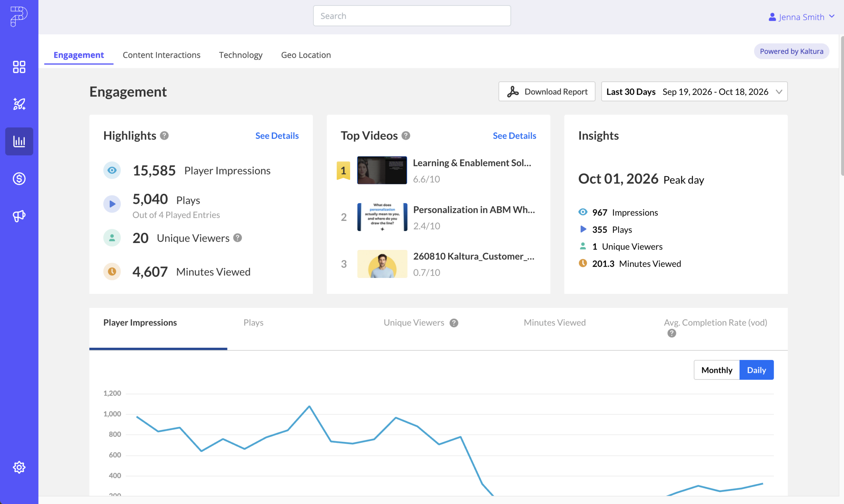Click the page vertical scrollbar

click(x=842, y=106)
